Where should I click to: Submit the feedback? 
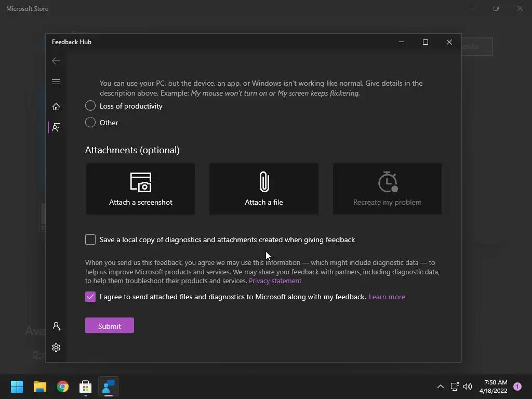(x=109, y=326)
